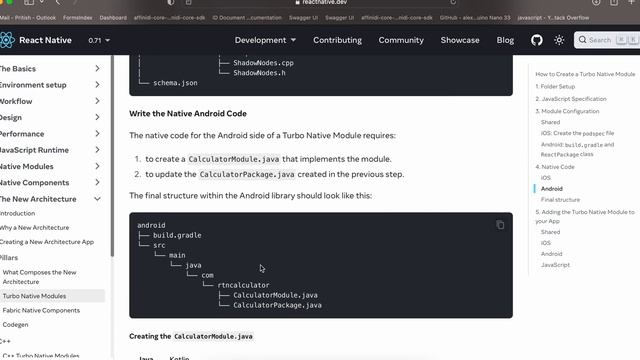Jump to 4. Native Code section
The height and width of the screenshot is (360, 640).
pos(555,167)
